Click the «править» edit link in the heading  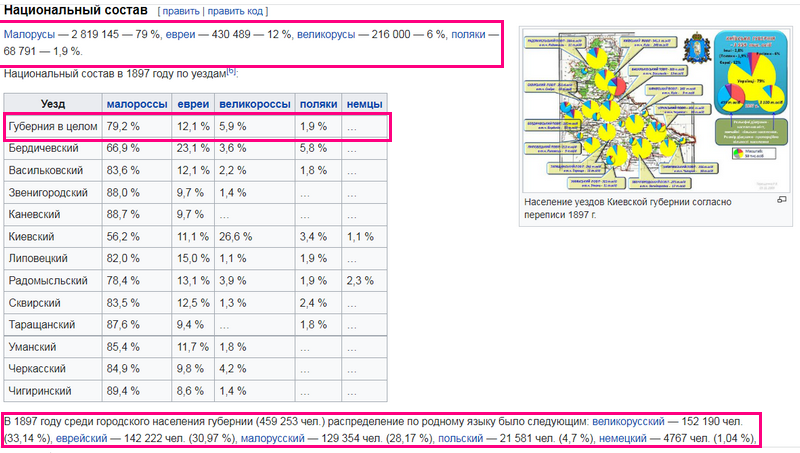pyautogui.click(x=180, y=10)
